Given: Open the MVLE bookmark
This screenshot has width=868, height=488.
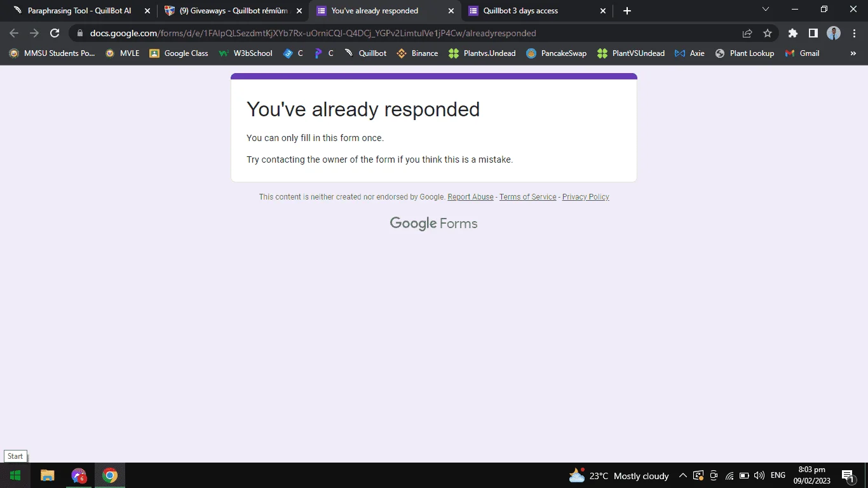Looking at the screenshot, I should click(x=123, y=53).
